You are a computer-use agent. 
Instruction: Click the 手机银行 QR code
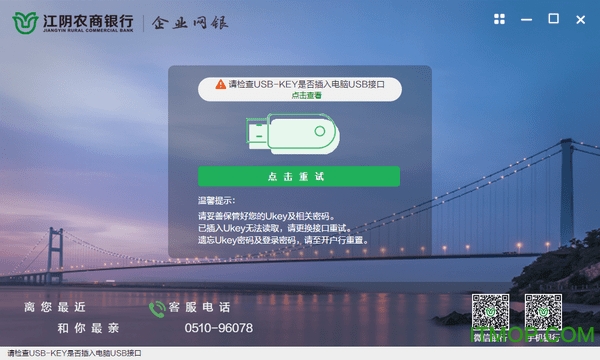pyautogui.click(x=543, y=313)
